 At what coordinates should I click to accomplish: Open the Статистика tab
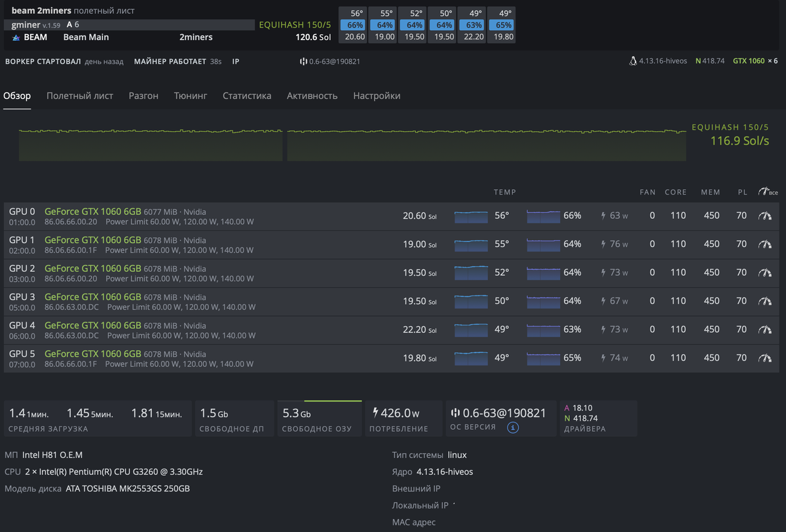click(247, 96)
